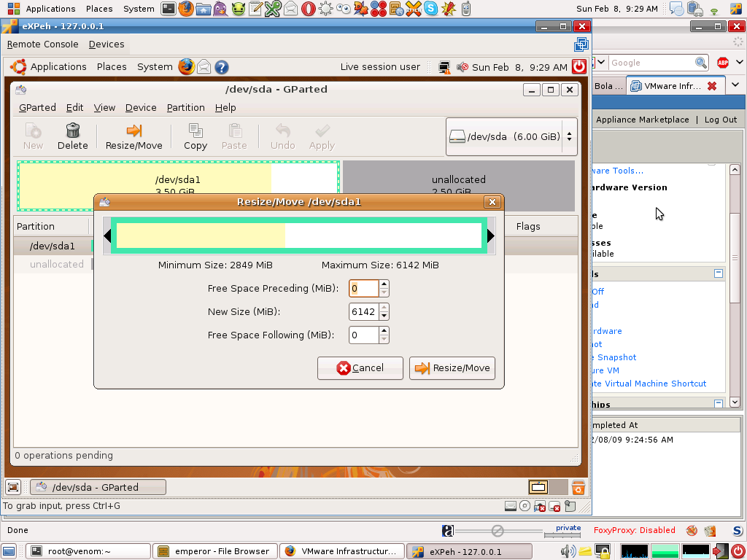
Task: Click the muted speaker icon in guest panel
Action: pos(462,67)
